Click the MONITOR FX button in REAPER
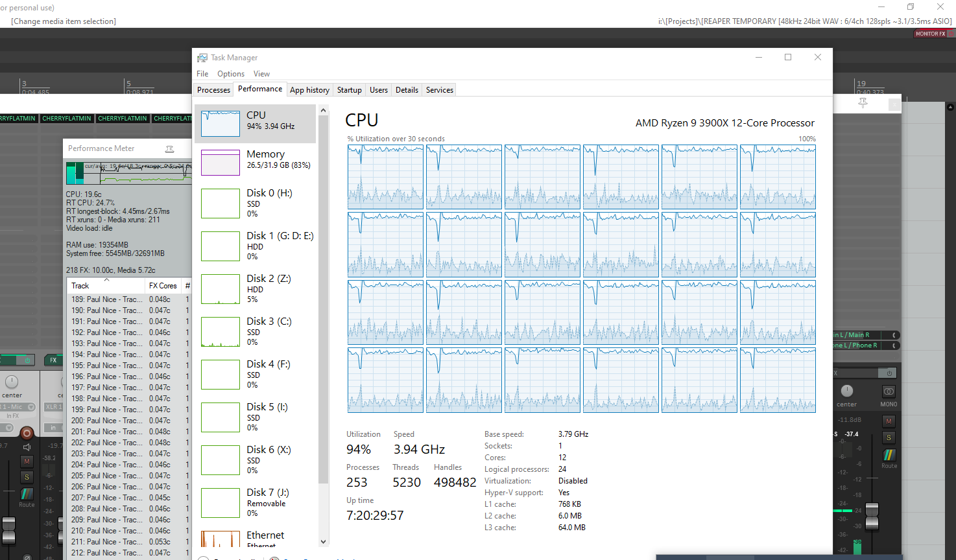The width and height of the screenshot is (956, 560). (x=931, y=34)
